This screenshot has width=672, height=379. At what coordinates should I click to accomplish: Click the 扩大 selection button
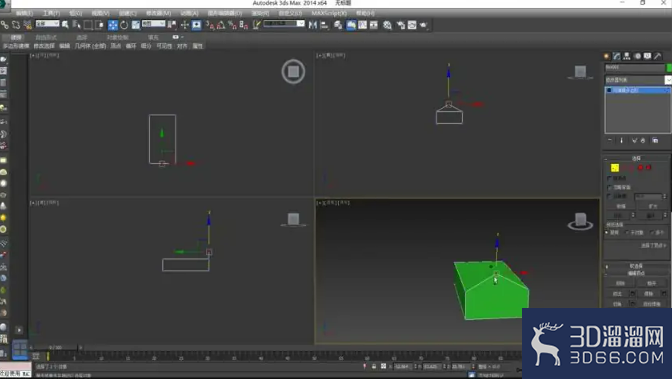pos(653,206)
